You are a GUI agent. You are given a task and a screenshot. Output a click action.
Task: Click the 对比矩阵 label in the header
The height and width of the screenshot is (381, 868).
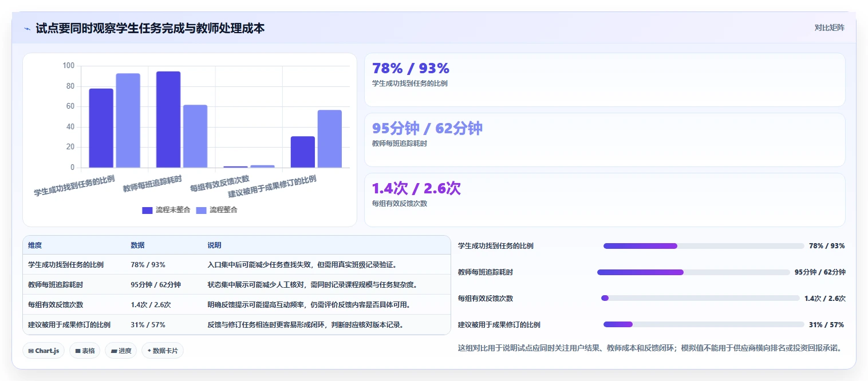[x=829, y=27]
